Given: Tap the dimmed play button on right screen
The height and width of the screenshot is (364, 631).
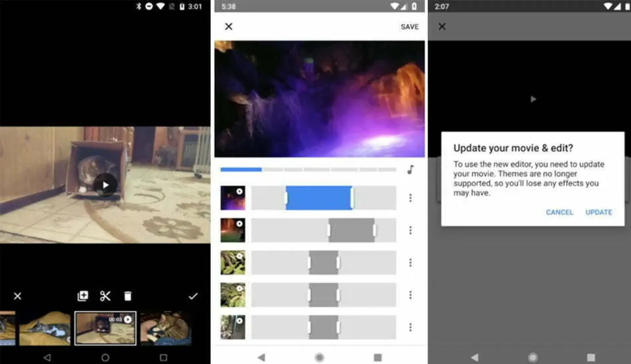Looking at the screenshot, I should click(533, 99).
